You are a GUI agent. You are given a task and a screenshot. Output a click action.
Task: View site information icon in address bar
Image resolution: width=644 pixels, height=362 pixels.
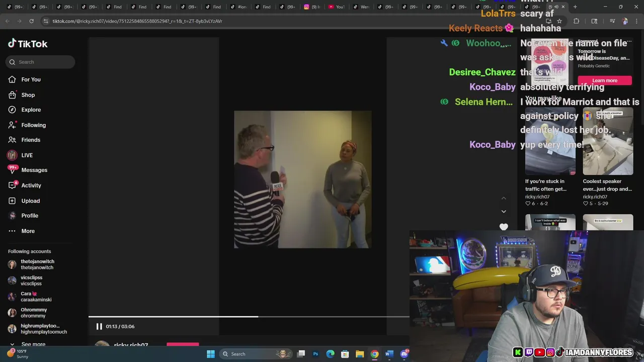point(46,21)
